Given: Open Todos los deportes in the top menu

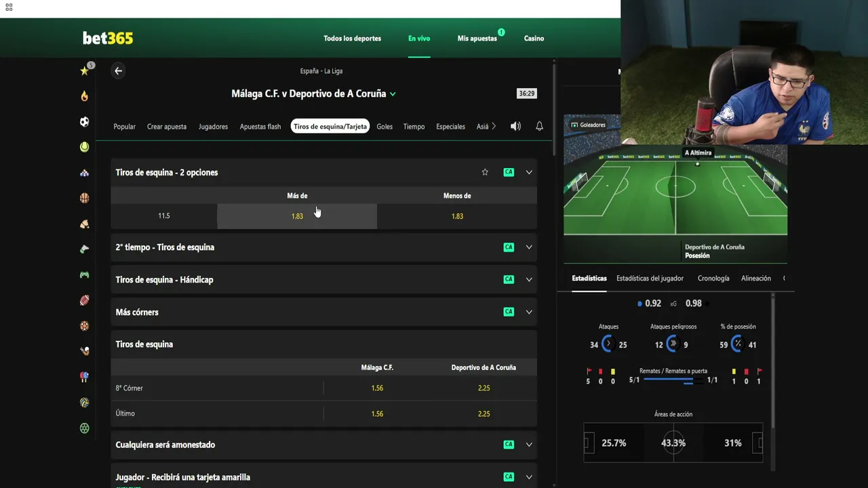Looking at the screenshot, I should coord(352,39).
